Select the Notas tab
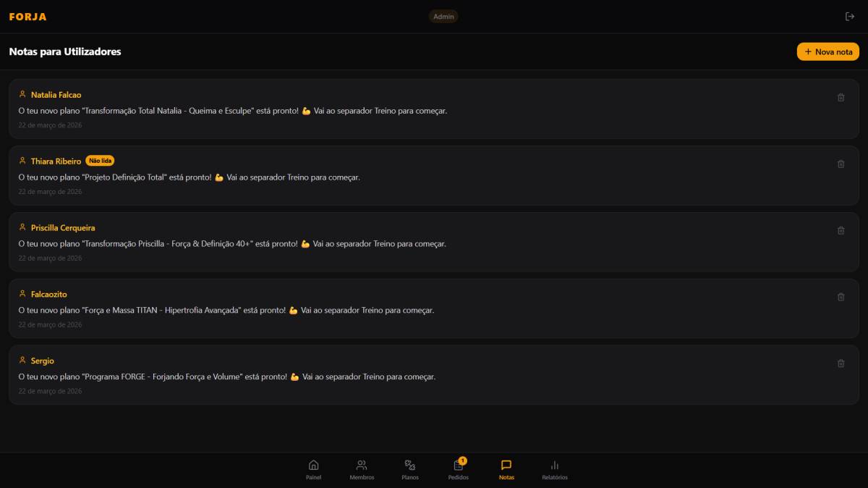The width and height of the screenshot is (868, 488). [506, 470]
